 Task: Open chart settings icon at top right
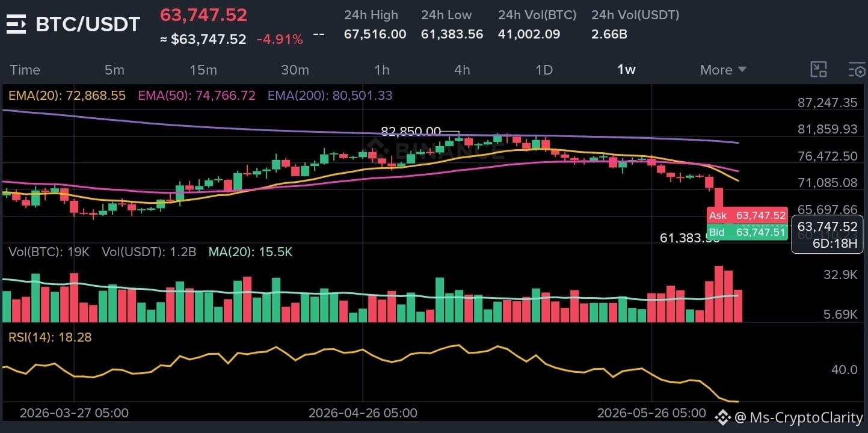point(857,70)
